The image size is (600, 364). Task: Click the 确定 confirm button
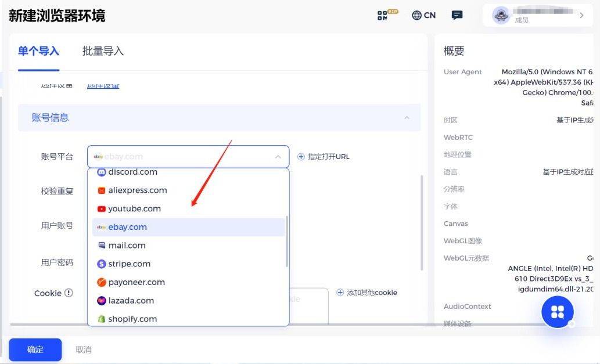pos(34,349)
